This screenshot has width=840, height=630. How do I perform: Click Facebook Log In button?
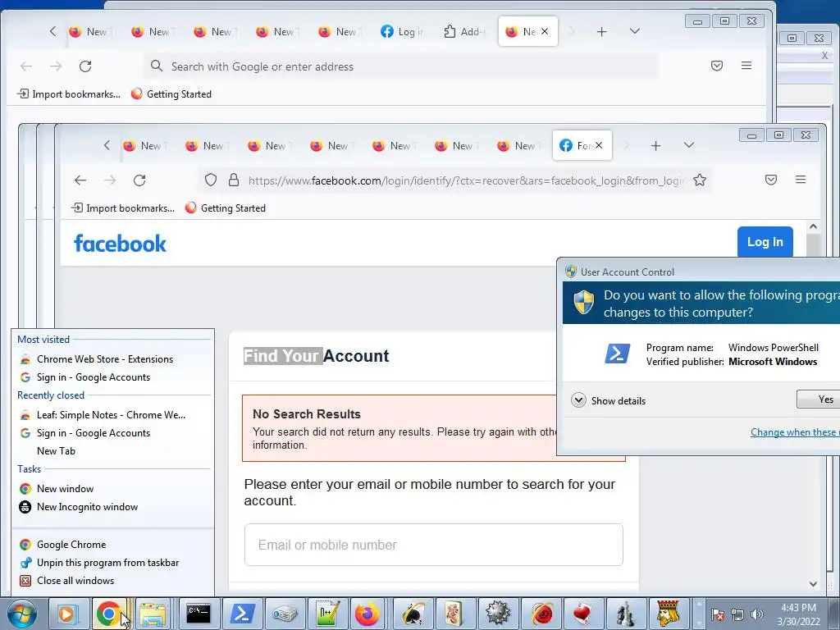[765, 242]
